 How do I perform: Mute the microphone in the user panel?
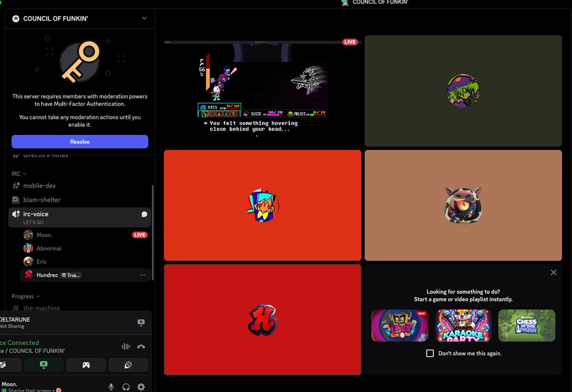[x=111, y=387]
